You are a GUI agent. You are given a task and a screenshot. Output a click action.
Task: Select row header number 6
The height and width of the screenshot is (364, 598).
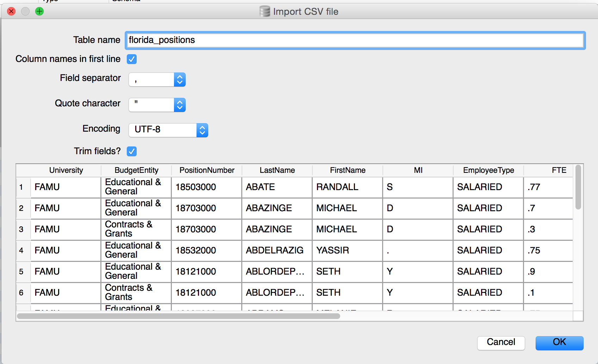(x=23, y=293)
